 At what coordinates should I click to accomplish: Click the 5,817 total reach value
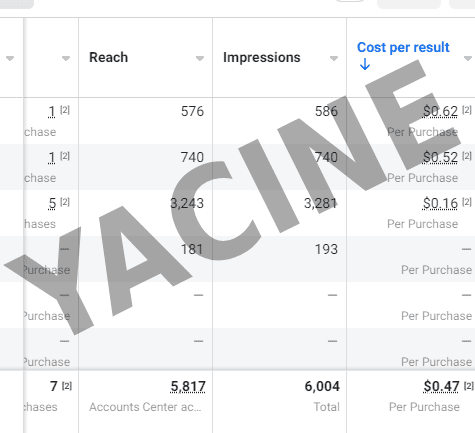tap(188, 387)
